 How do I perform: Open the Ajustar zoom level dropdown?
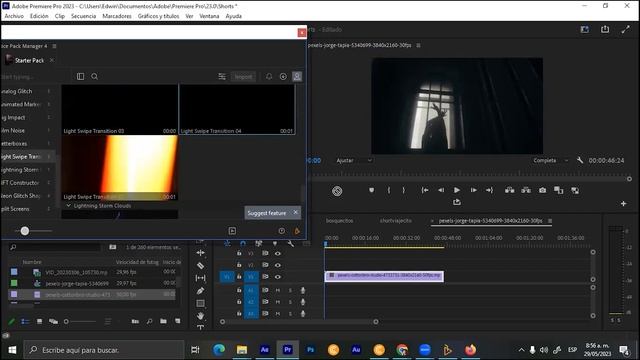coord(354,160)
